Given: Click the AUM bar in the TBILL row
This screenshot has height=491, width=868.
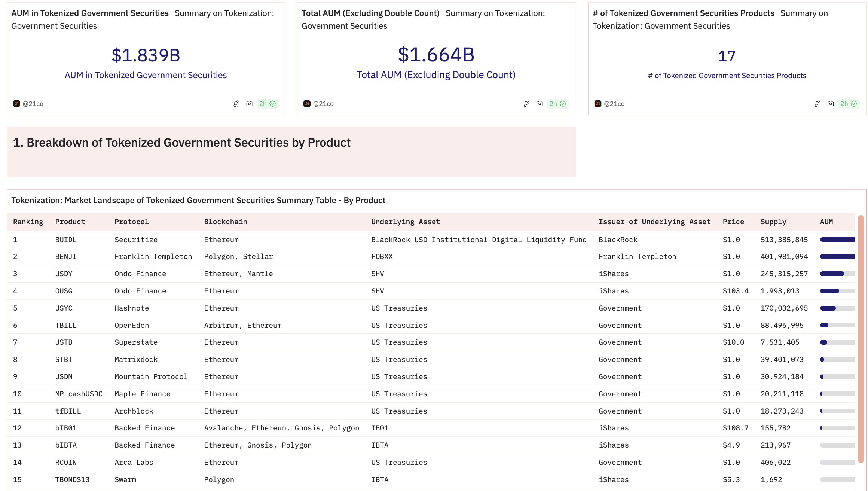Looking at the screenshot, I should point(837,325).
